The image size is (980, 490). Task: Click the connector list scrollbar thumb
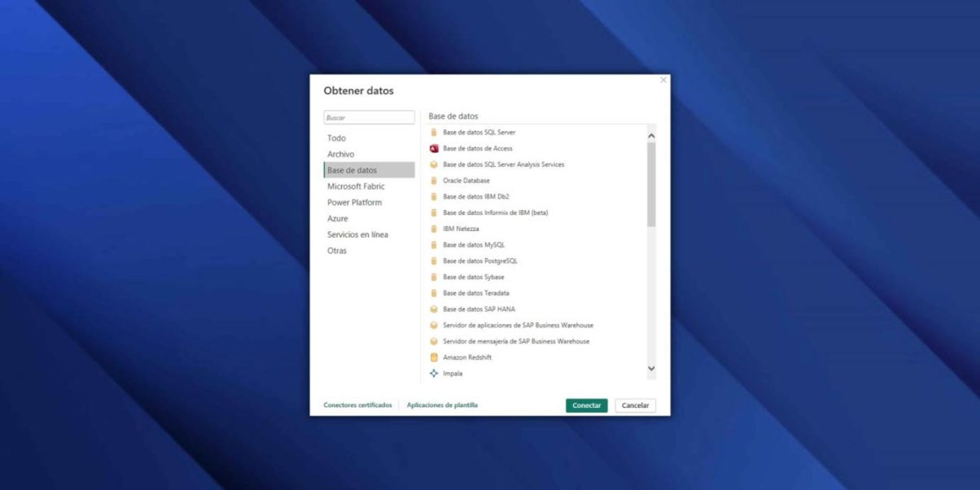tap(651, 184)
